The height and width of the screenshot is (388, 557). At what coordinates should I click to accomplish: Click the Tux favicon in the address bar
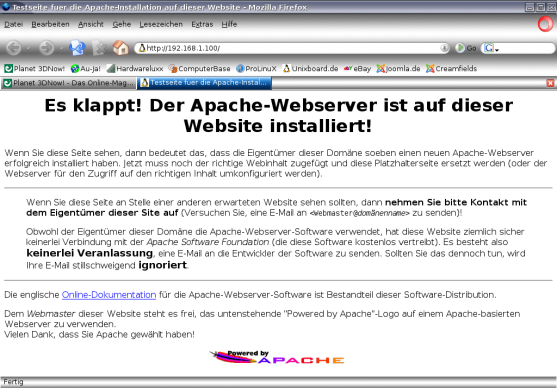(142, 48)
